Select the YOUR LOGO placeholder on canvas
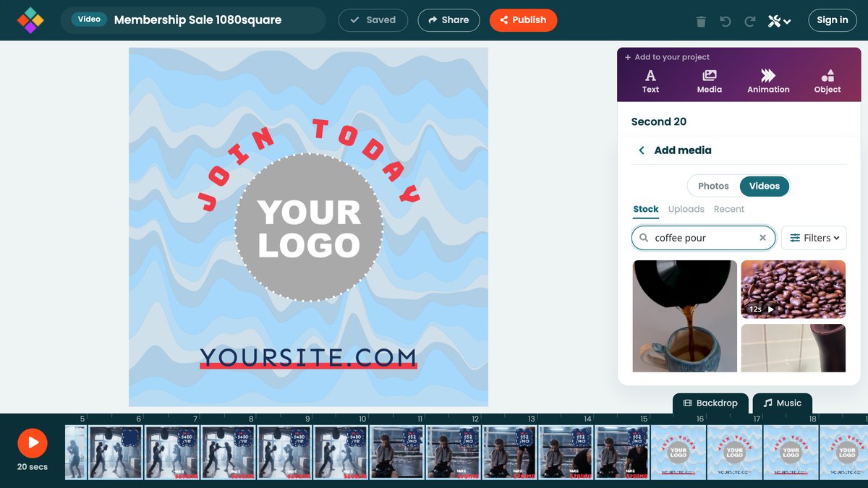 (x=309, y=228)
